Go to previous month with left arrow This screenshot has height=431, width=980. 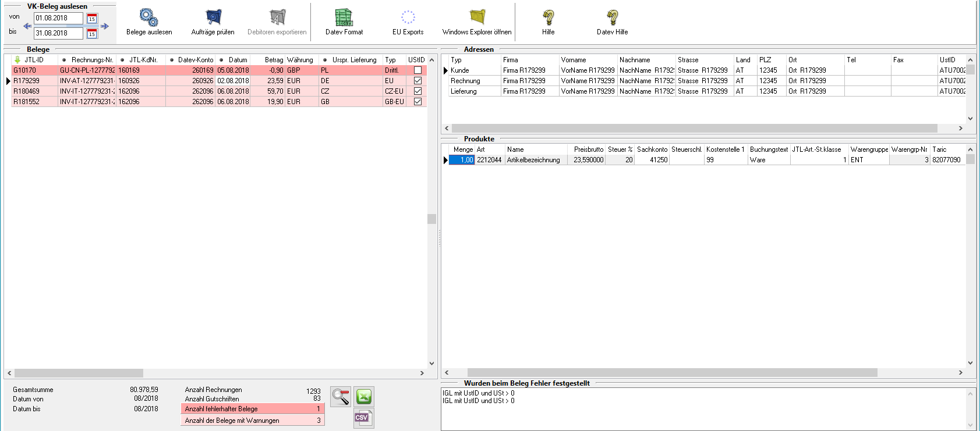pos(27,26)
